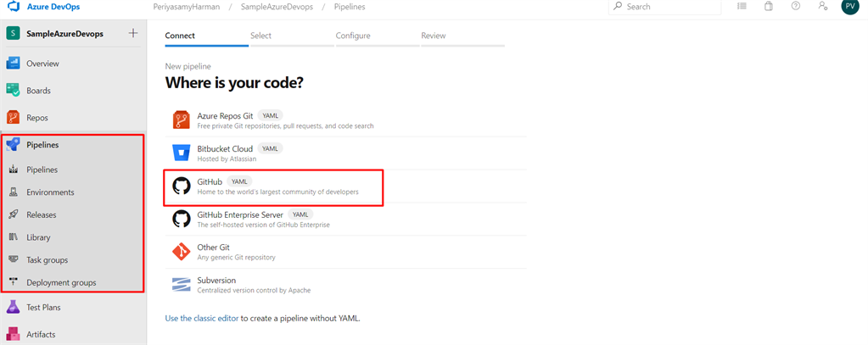Click the Environments icon in sidebar
Screen dimensions: 868x345
pos(14,192)
